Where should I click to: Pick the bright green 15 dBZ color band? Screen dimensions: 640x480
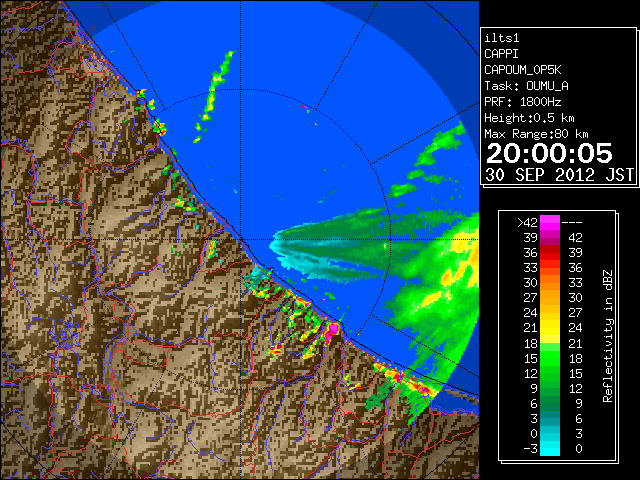pyautogui.click(x=550, y=358)
